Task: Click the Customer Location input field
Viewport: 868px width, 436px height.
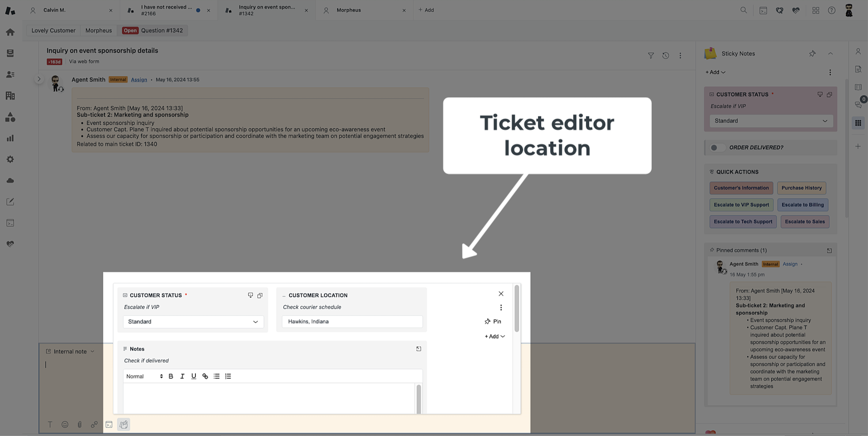Action: pyautogui.click(x=352, y=322)
